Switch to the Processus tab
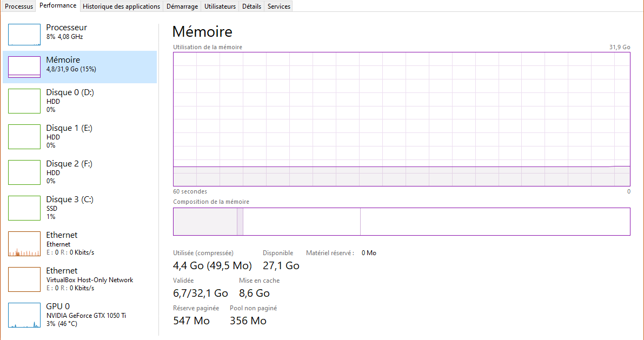The image size is (644, 340). 19,6
